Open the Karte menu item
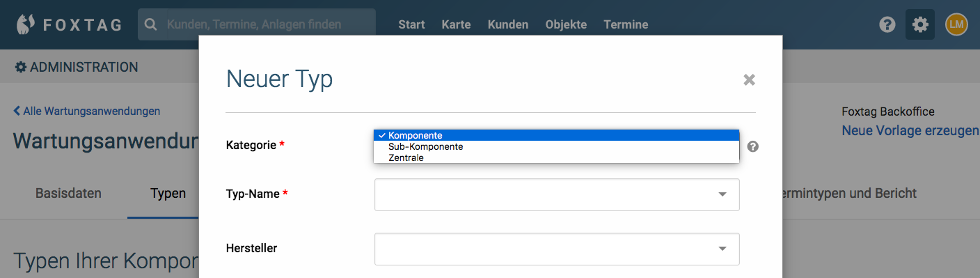 (x=456, y=24)
